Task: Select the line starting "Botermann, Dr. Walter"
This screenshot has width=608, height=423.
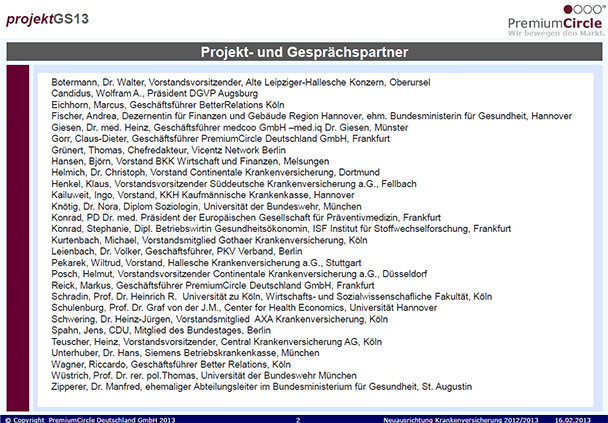Action: [241, 82]
